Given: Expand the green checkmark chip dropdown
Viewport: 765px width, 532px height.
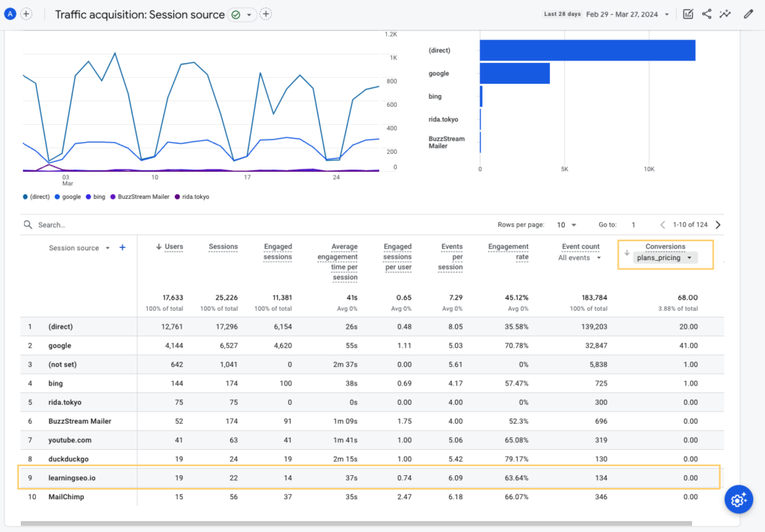Looking at the screenshot, I should (x=250, y=14).
